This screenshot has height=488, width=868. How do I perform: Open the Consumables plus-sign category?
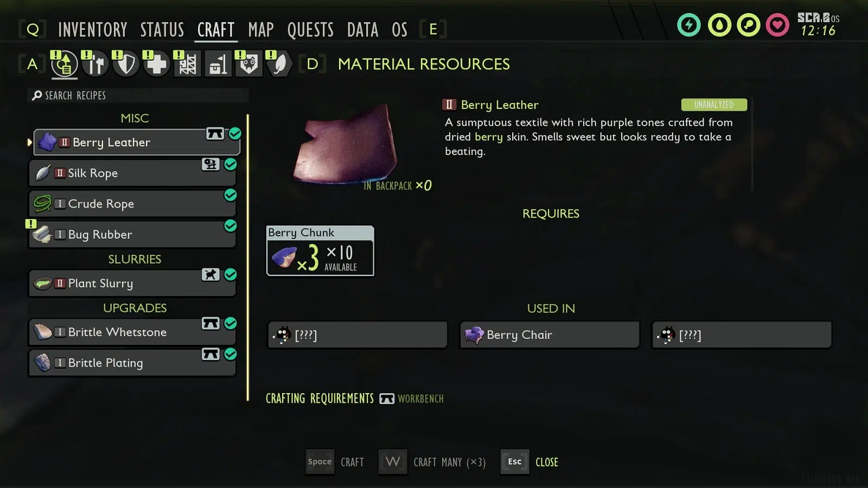click(157, 65)
